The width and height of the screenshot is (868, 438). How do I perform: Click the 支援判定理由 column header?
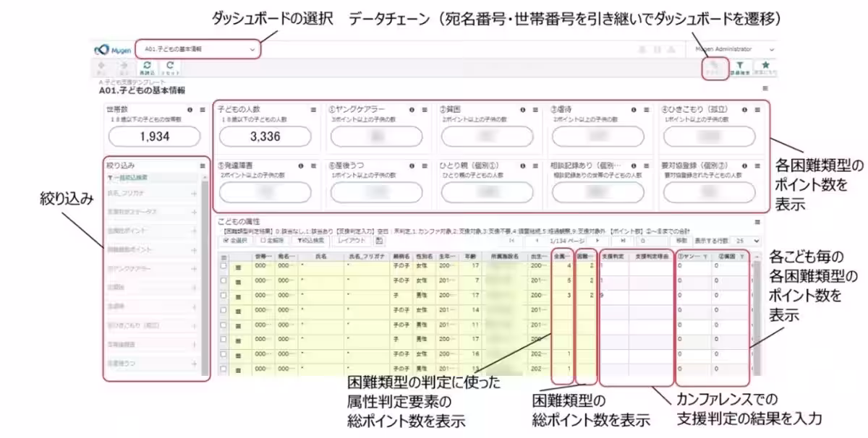coord(651,256)
